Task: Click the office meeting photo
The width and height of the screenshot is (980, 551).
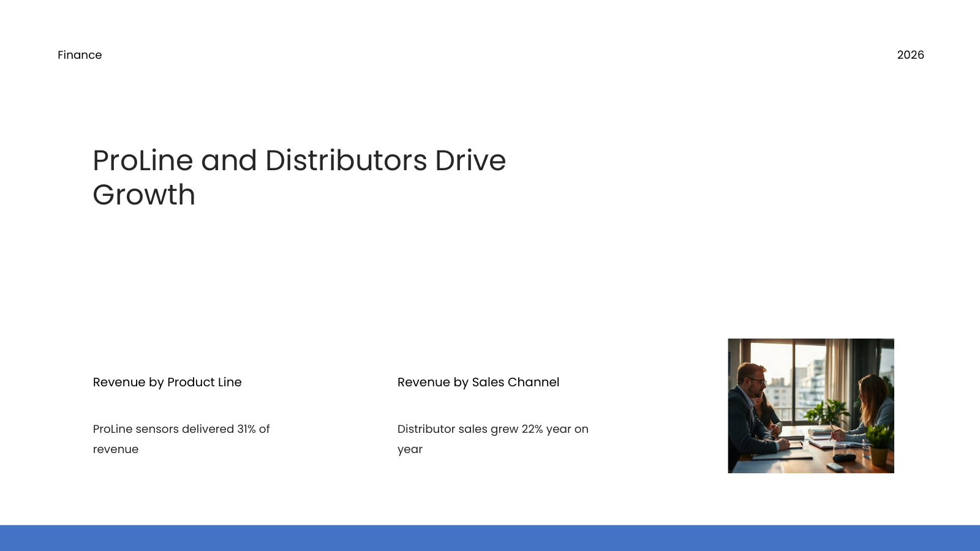Action: click(x=811, y=406)
